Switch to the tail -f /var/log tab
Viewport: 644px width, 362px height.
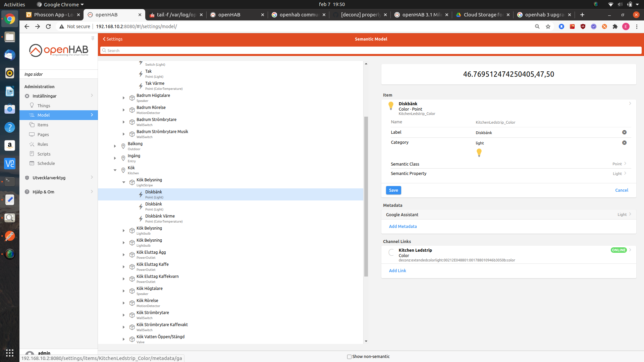(176, 15)
